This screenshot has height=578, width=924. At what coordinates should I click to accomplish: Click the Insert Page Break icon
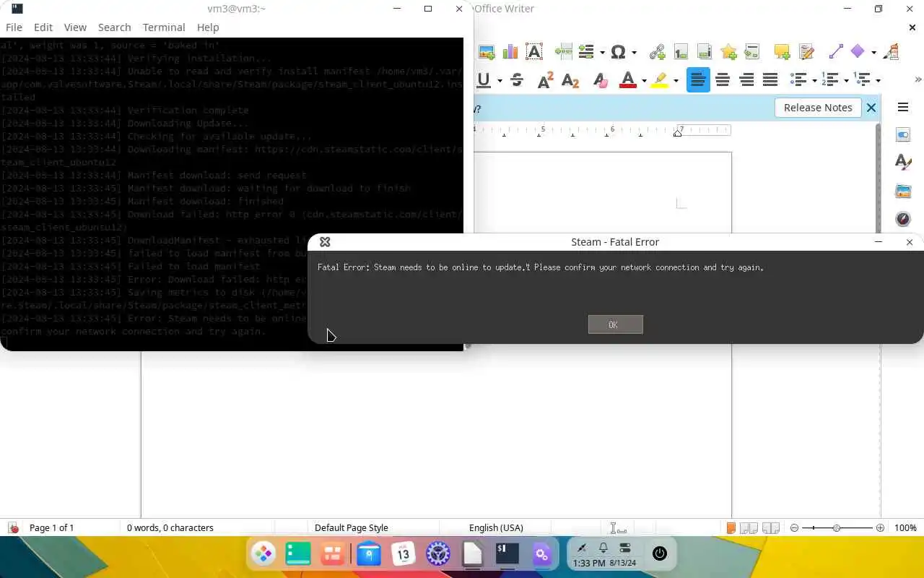coord(563,52)
